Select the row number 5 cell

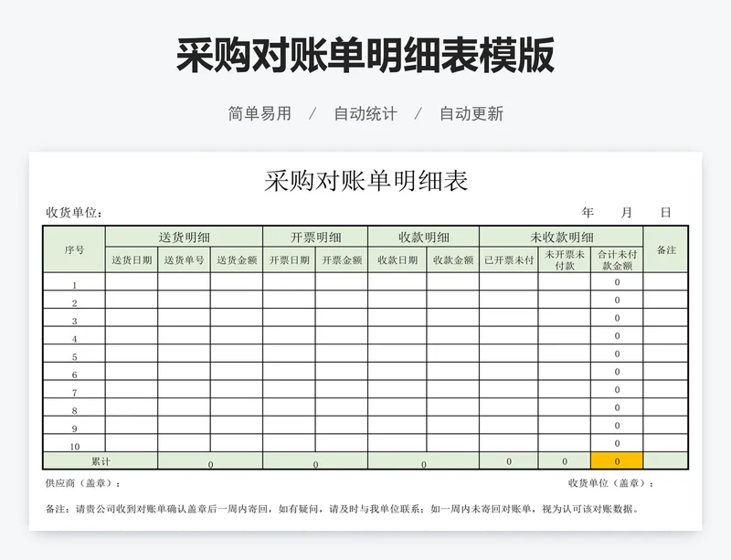click(74, 354)
